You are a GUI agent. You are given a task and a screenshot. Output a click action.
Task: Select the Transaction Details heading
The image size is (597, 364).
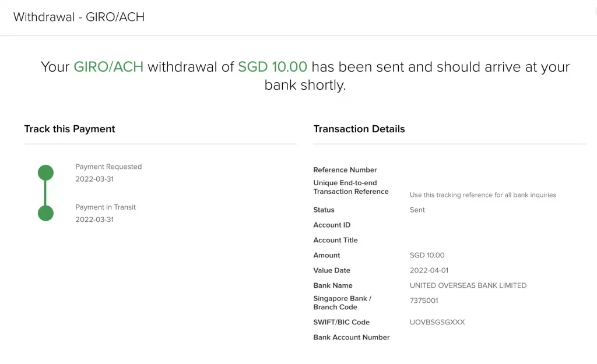point(359,129)
